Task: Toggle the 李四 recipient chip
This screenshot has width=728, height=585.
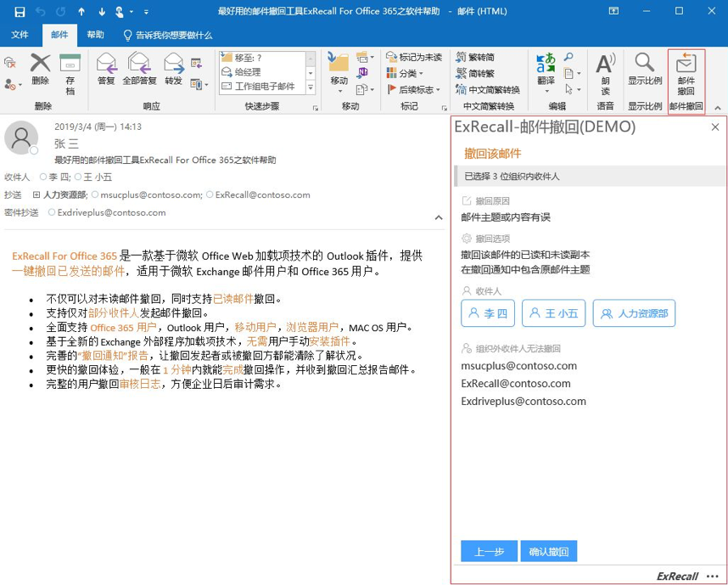Action: pos(488,313)
